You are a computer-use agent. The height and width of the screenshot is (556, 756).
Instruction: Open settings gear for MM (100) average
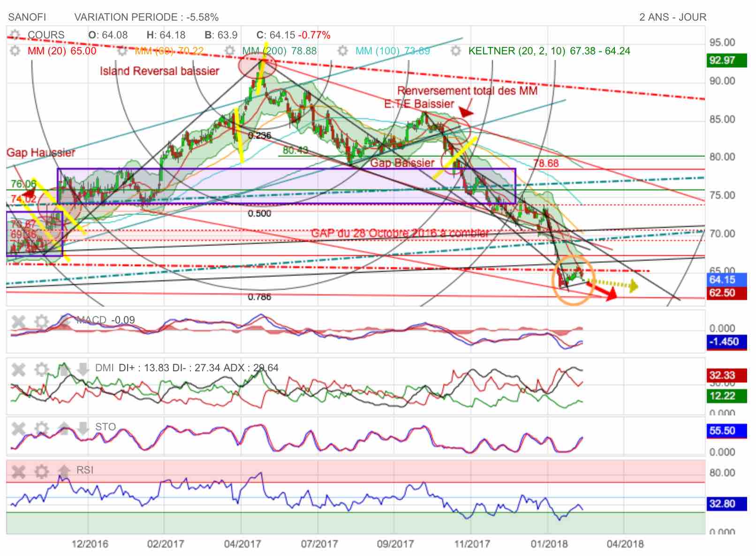click(343, 50)
